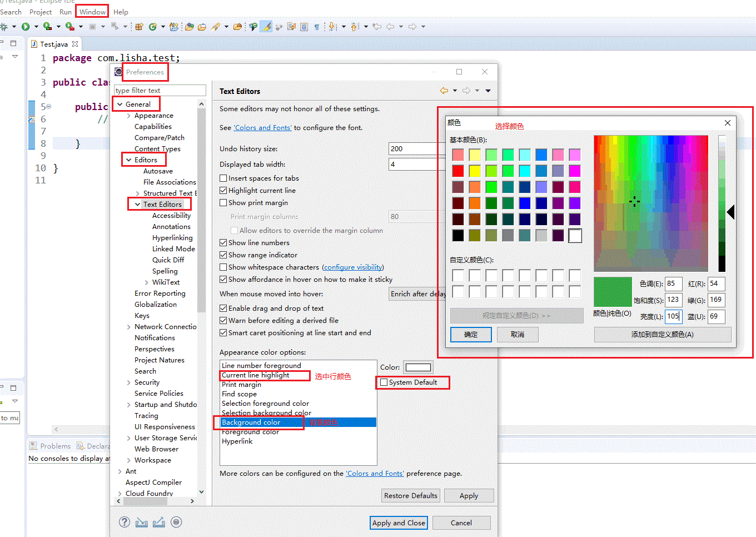This screenshot has height=537, width=756.
Task: Open the configure visibility link
Action: [353, 267]
